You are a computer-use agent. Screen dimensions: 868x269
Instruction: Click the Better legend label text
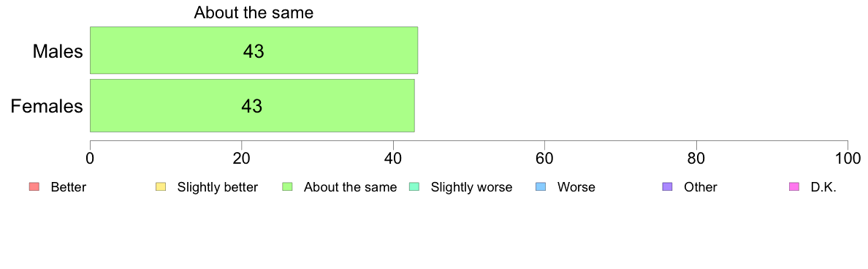[68, 187]
